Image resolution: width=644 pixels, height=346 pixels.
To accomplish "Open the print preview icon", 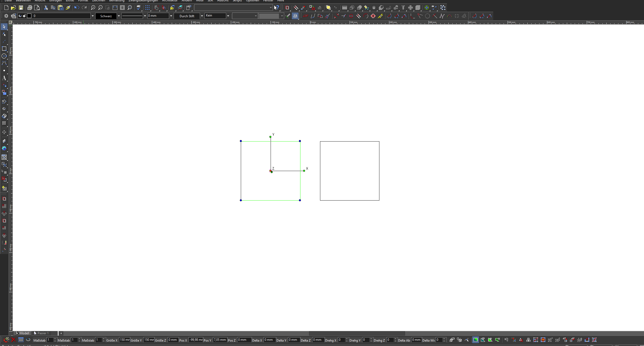I will point(37,8).
